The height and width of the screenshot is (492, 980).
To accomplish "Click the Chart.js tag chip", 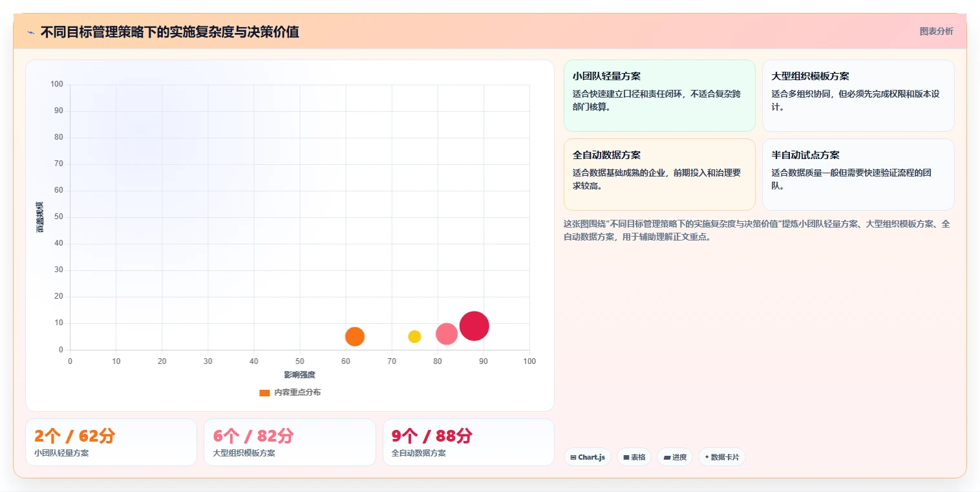I will click(x=588, y=457).
